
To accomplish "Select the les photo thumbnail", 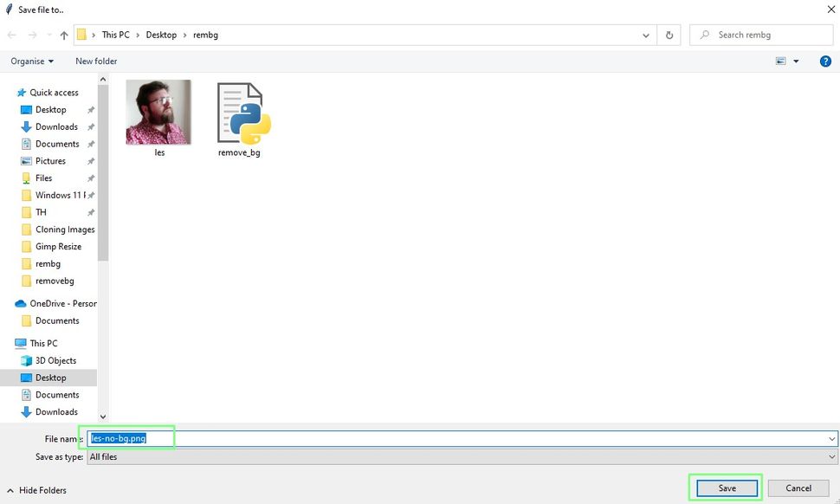I will coord(158,111).
